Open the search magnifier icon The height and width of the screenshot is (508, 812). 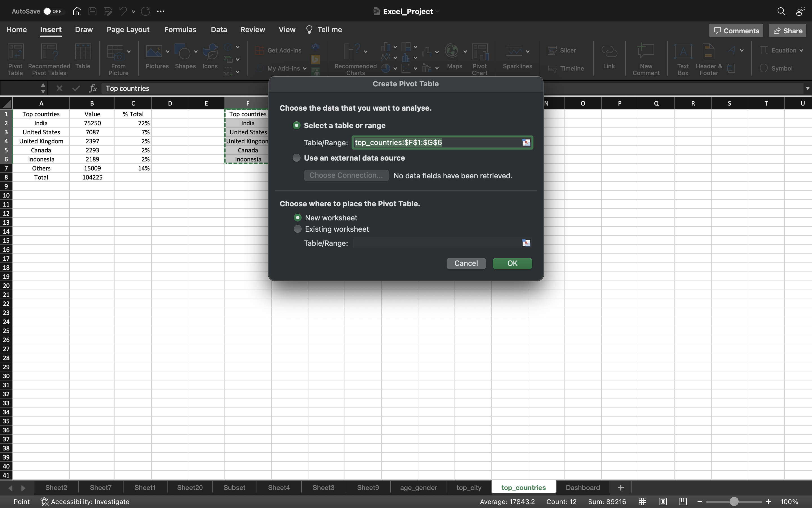pyautogui.click(x=781, y=11)
